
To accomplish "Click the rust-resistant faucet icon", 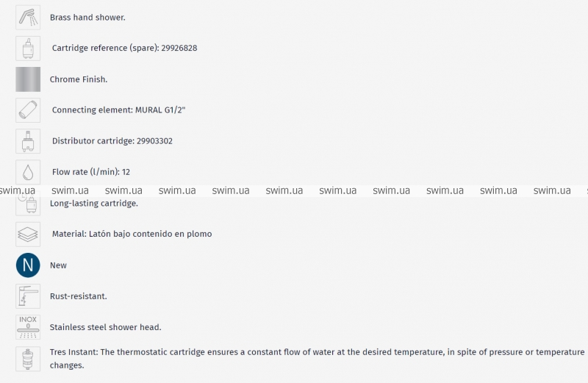I will tap(28, 296).
